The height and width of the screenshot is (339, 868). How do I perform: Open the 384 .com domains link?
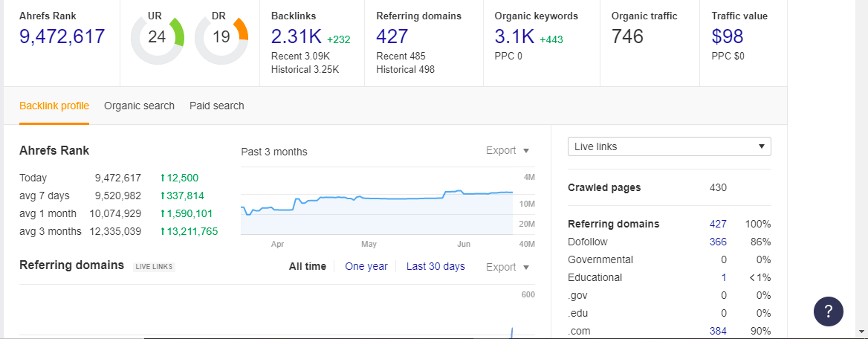point(717,331)
